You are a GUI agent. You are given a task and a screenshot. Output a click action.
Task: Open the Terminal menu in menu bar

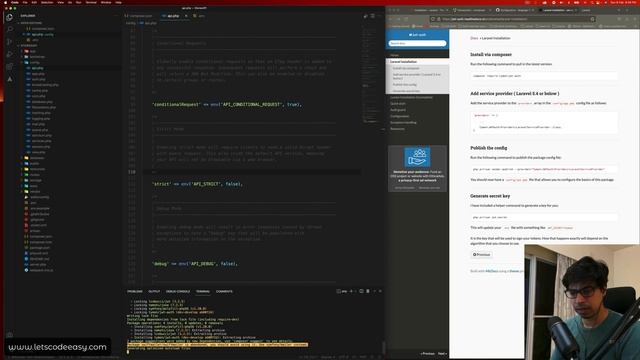(91, 2)
